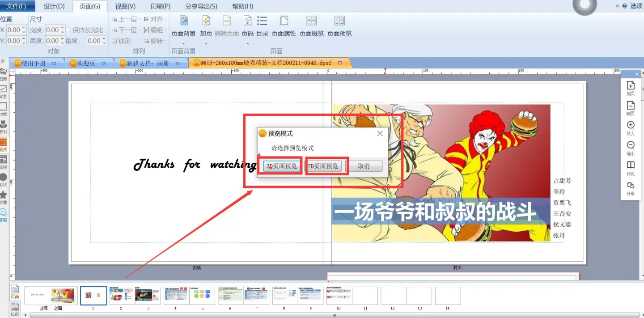
Task: Click 删页 in the right floating panel
Action: click(x=631, y=109)
